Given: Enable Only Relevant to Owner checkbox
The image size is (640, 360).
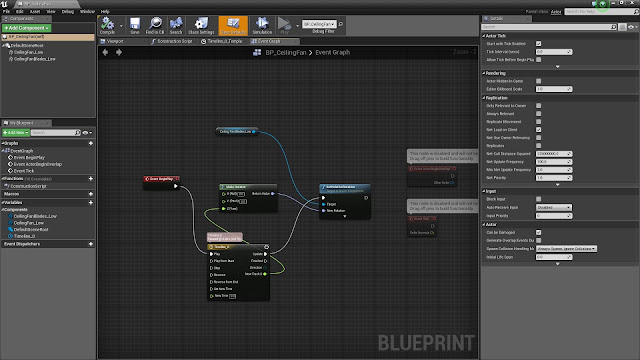Looking at the screenshot, I should pyautogui.click(x=538, y=106).
